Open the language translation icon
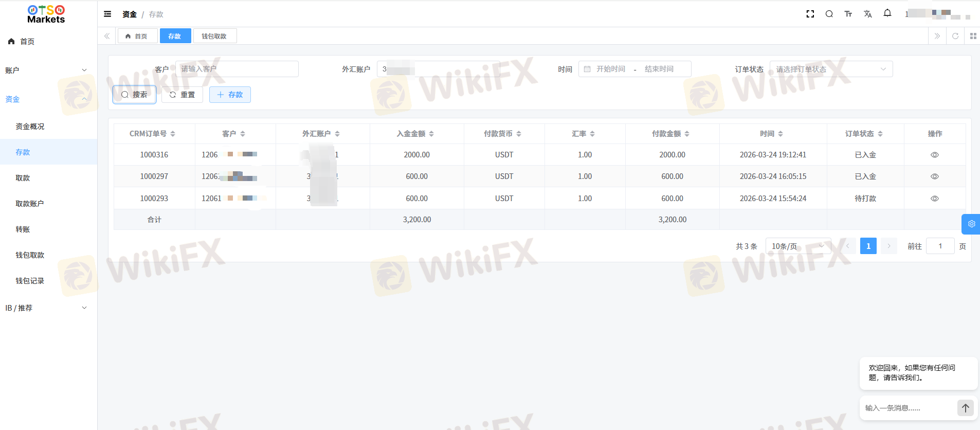 point(868,14)
